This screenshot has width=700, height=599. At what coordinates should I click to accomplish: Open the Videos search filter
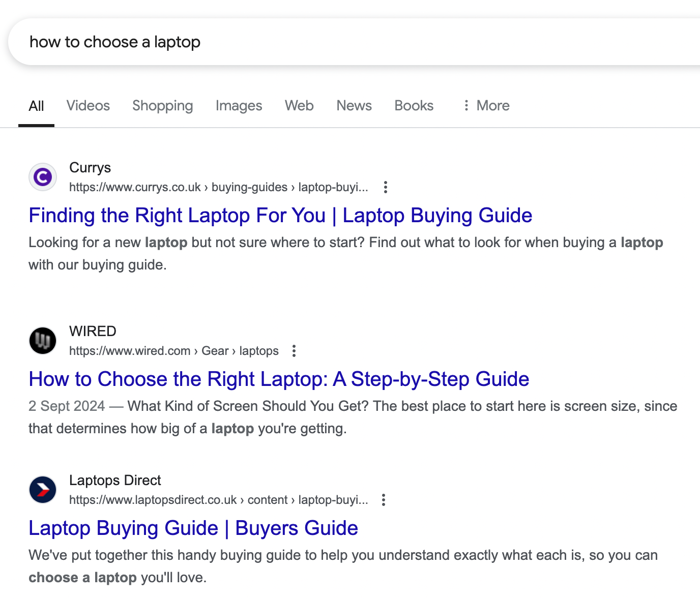click(x=87, y=106)
